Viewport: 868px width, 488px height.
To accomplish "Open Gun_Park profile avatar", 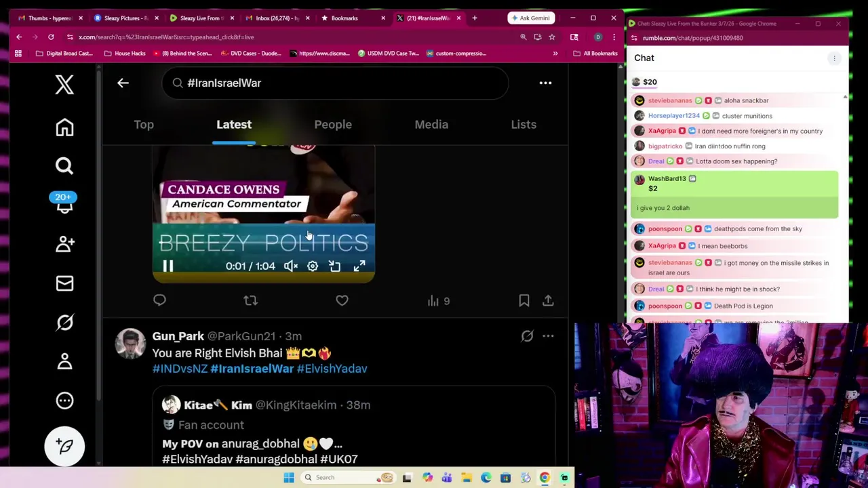I will (130, 344).
